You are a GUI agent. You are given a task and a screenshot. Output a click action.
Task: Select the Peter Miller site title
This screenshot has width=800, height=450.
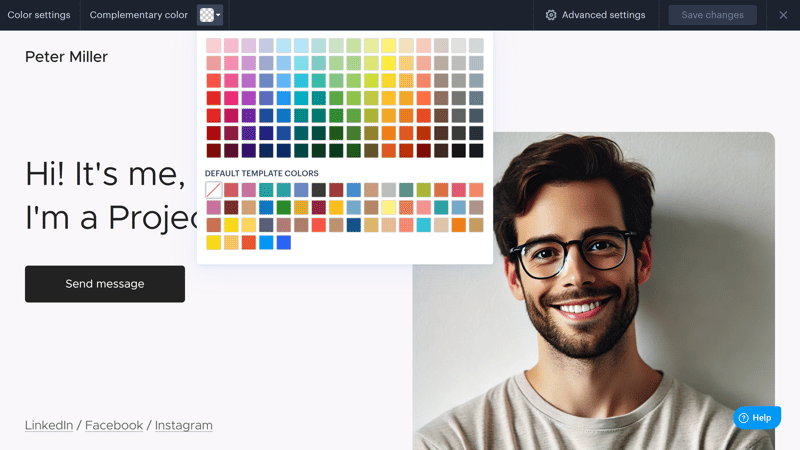coord(66,57)
